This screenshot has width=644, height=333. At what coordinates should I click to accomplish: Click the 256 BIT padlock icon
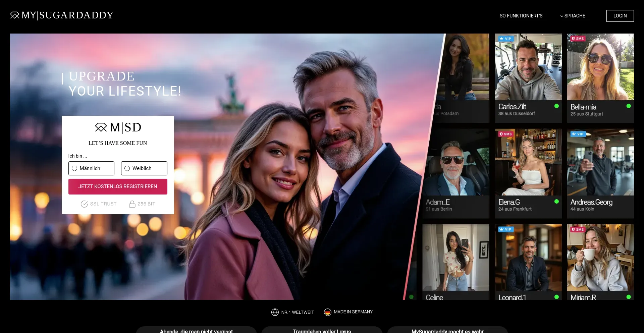click(x=132, y=204)
